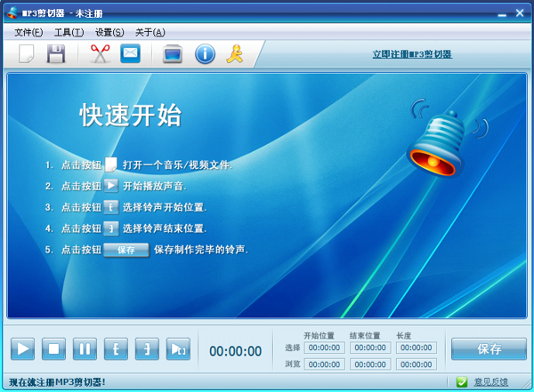
Task: Click the new/open file icon in toolbar
Action: click(27, 54)
